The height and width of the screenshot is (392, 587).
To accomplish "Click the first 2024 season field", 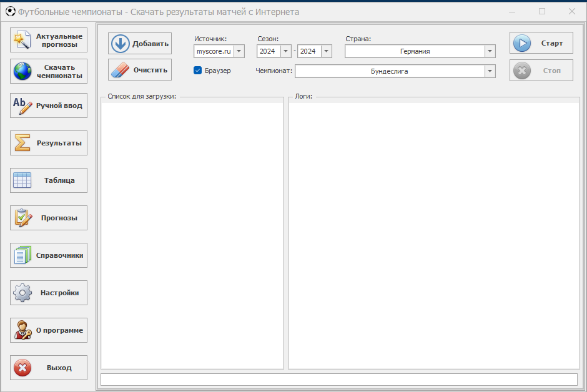I will (x=269, y=51).
